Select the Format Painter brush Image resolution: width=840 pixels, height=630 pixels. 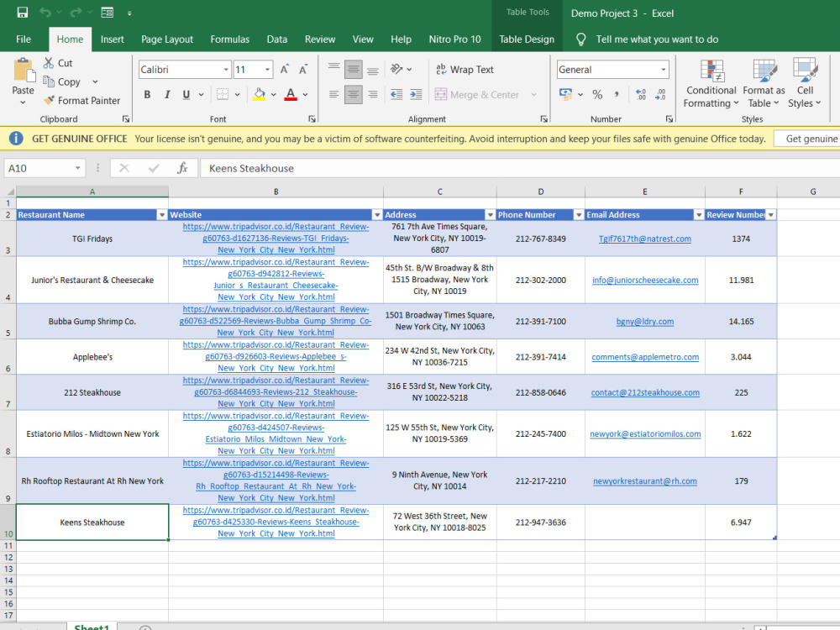(x=50, y=100)
